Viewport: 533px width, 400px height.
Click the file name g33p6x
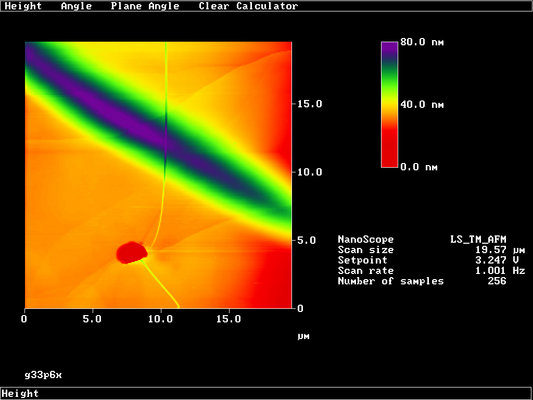tap(43, 375)
